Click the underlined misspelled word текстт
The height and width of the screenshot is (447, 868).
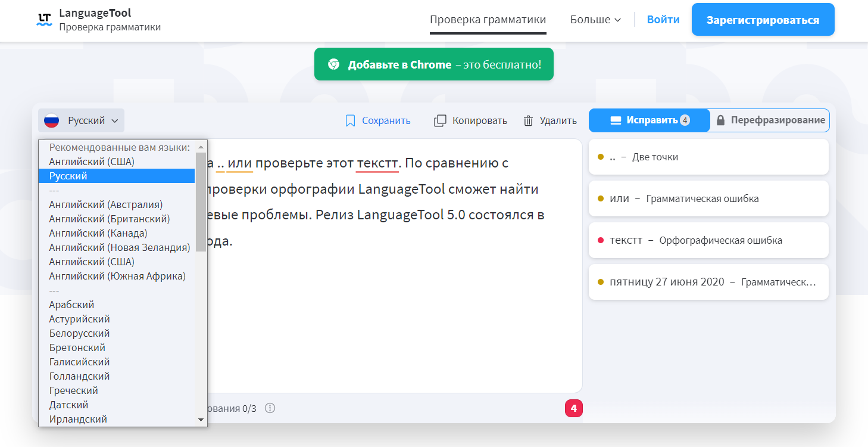[377, 163]
